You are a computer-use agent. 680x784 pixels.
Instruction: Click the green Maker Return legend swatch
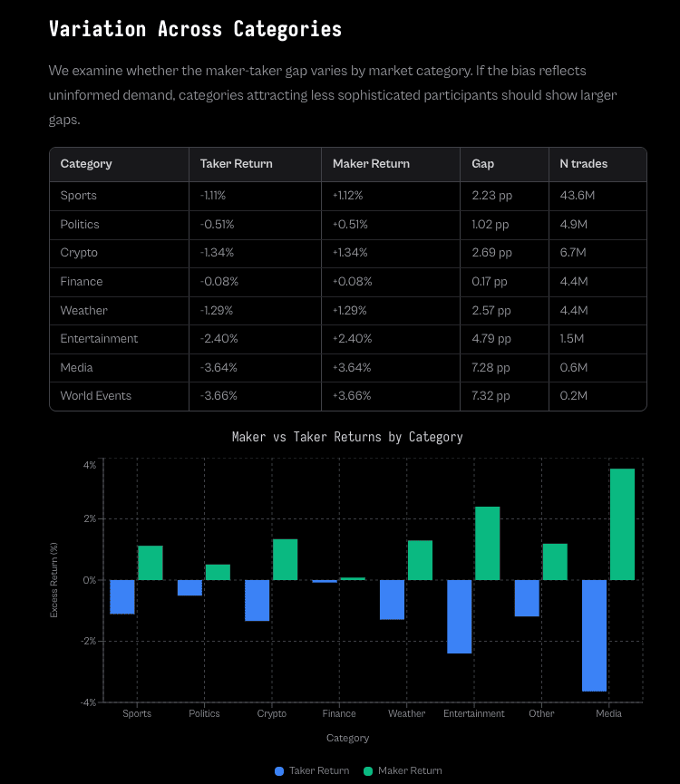pos(368,770)
